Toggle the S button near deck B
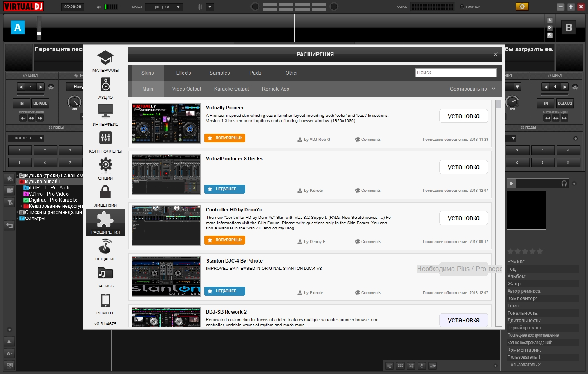588x374 pixels. tap(550, 20)
